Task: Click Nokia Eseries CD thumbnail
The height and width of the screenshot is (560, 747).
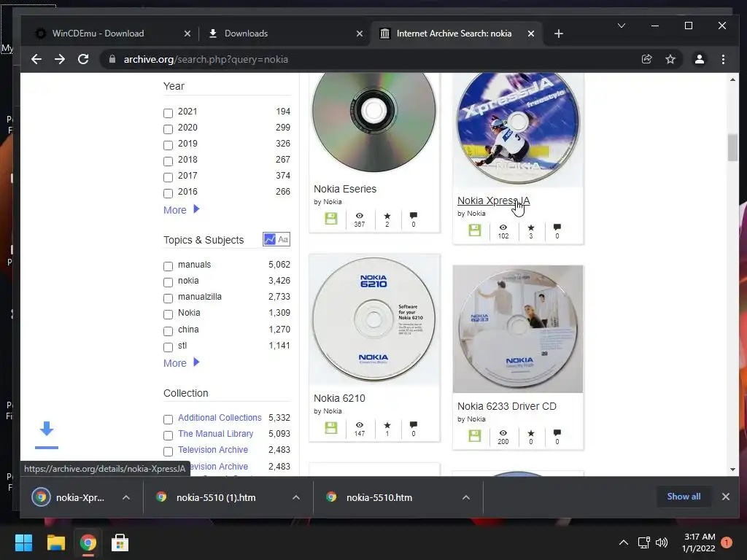Action: click(x=374, y=122)
